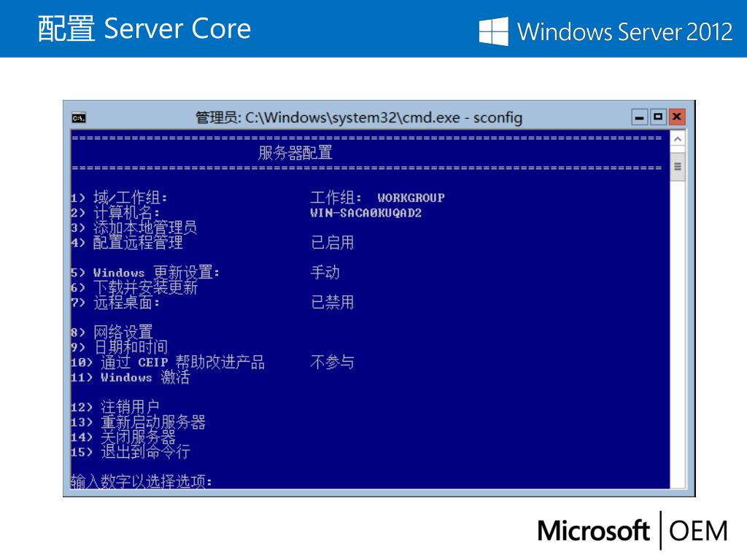The height and width of the screenshot is (560, 747).
Task: Click the 服务器配置 heading text
Action: pos(295,153)
